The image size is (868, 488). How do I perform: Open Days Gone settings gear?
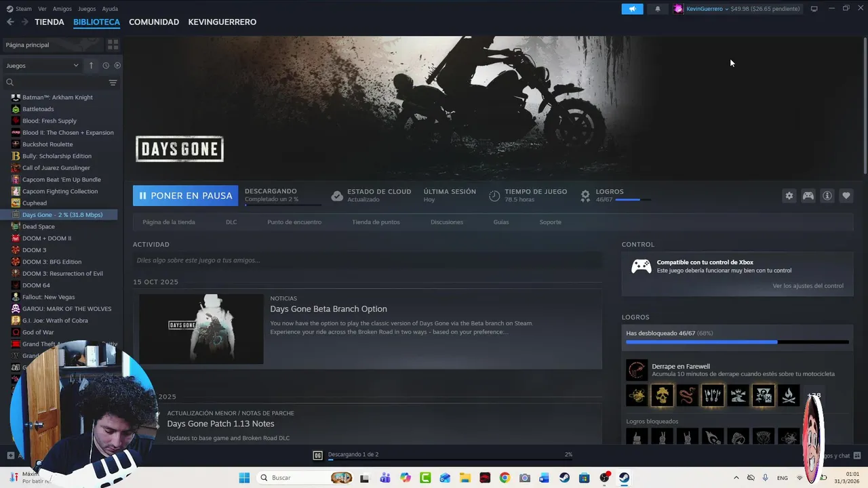[x=789, y=196]
